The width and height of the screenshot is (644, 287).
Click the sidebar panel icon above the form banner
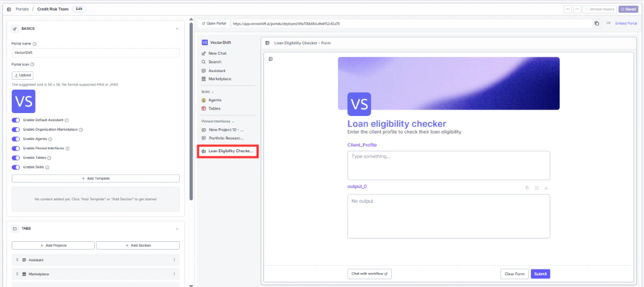[x=270, y=59]
